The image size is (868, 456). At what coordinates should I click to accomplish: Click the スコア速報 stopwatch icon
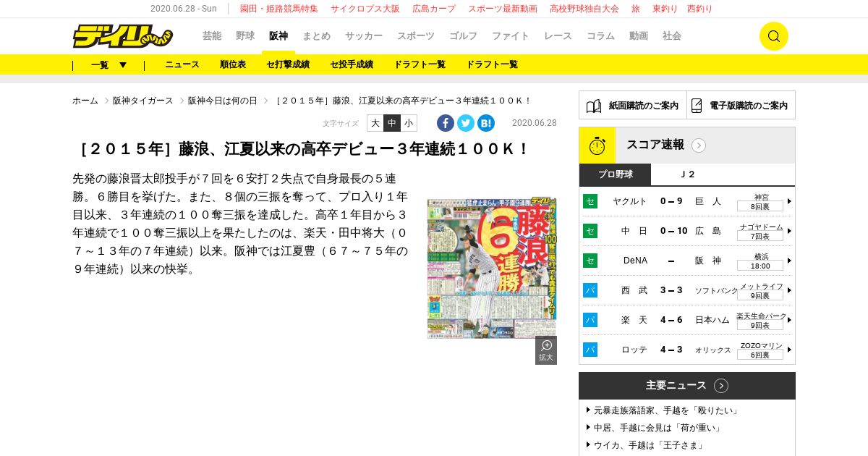pyautogui.click(x=597, y=145)
